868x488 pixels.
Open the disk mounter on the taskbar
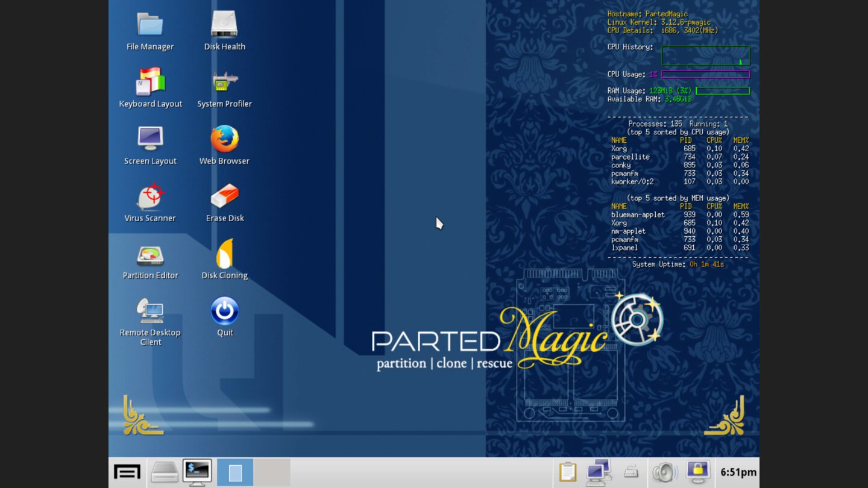pyautogui.click(x=165, y=472)
